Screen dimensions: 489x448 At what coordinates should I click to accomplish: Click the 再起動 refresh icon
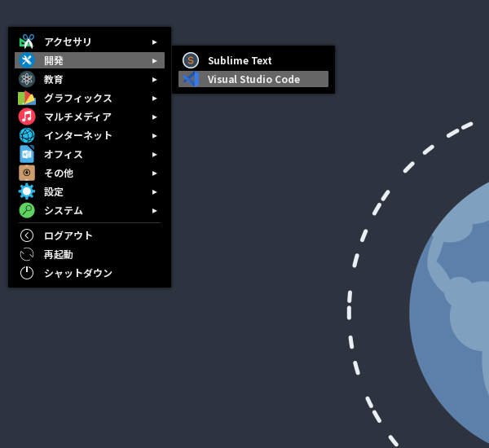coord(27,254)
